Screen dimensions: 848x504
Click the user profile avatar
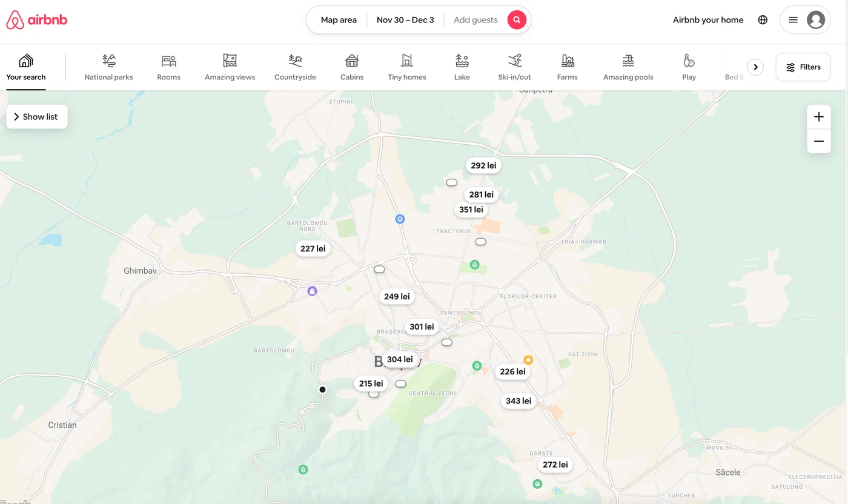(x=816, y=20)
